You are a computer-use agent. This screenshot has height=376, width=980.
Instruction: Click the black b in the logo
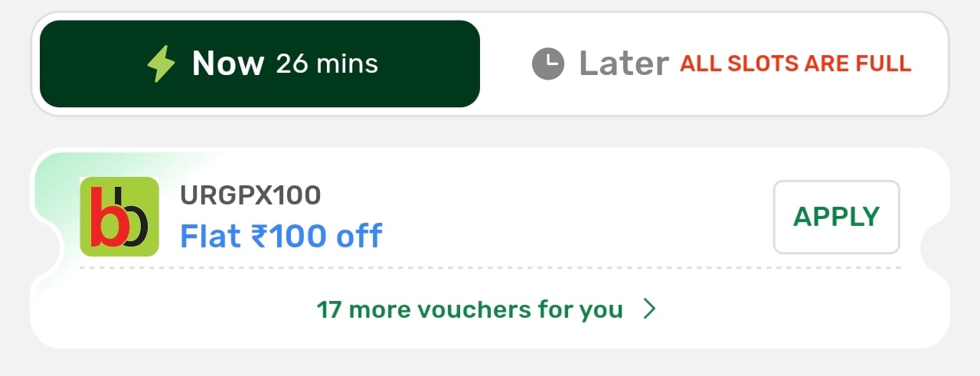pos(134,223)
